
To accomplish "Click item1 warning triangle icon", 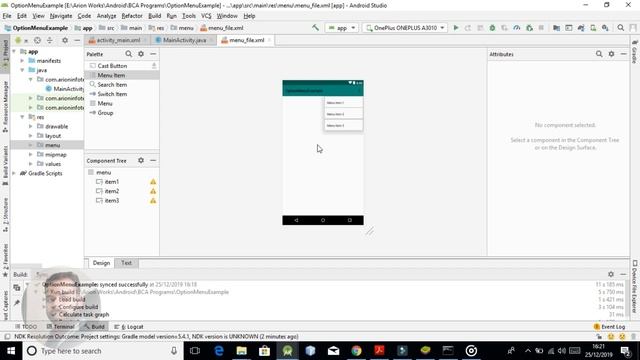I will (x=153, y=182).
